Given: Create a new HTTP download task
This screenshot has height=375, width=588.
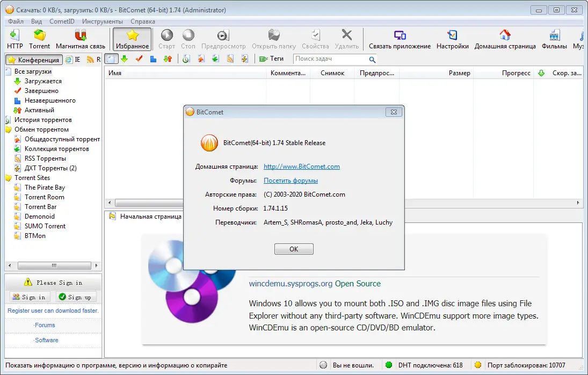Looking at the screenshot, I should [14, 38].
